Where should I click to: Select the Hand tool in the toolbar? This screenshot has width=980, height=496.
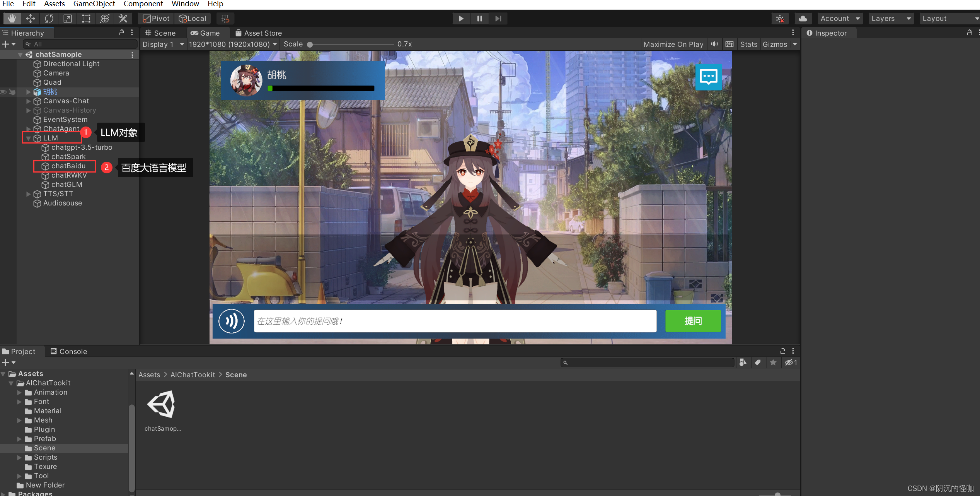pyautogui.click(x=12, y=18)
